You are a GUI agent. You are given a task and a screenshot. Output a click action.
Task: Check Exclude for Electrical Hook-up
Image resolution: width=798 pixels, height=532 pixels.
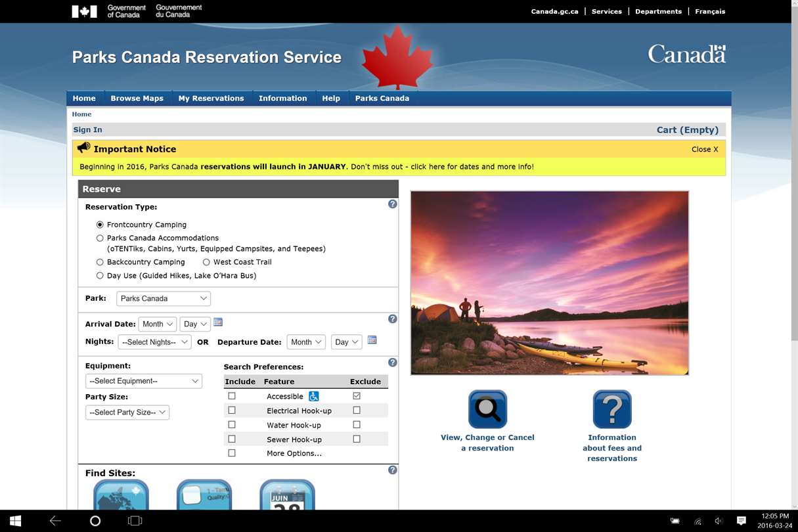(357, 410)
